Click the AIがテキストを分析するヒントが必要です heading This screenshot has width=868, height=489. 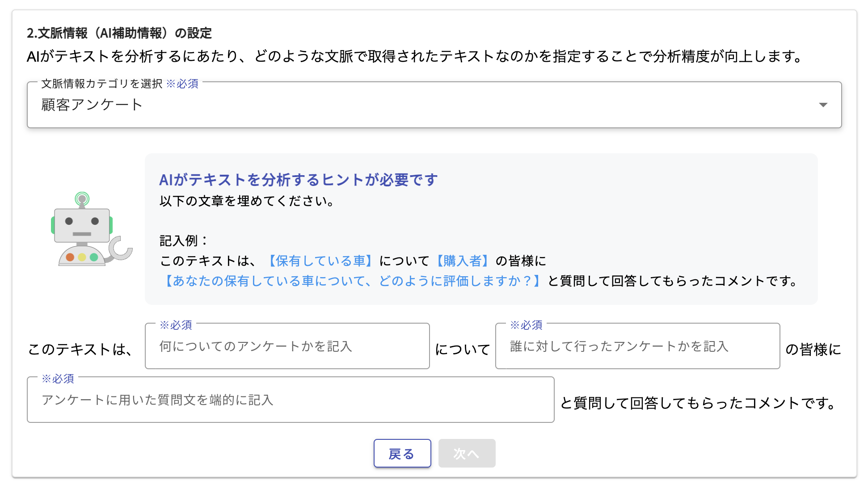299,179
